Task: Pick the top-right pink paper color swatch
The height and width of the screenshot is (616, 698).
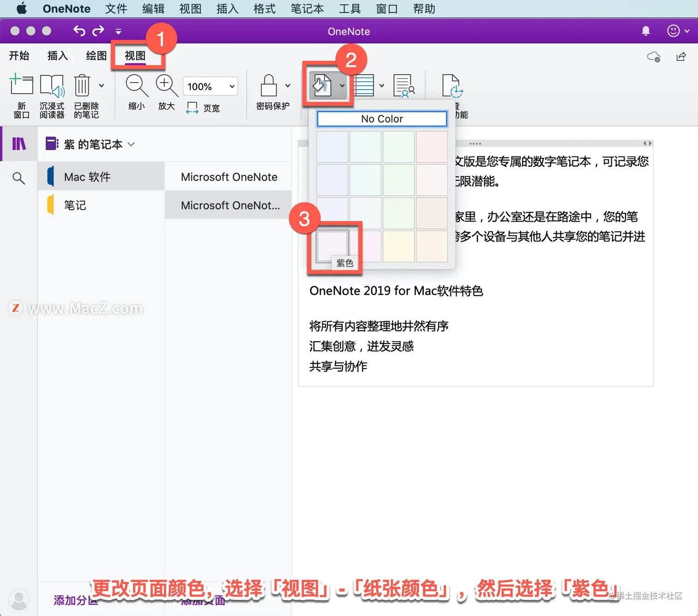Action: [432, 147]
